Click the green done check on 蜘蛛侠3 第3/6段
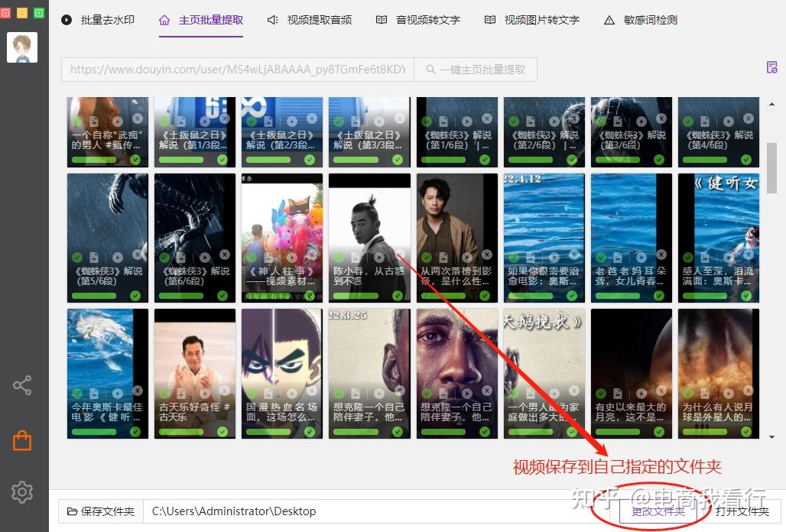 (658, 160)
